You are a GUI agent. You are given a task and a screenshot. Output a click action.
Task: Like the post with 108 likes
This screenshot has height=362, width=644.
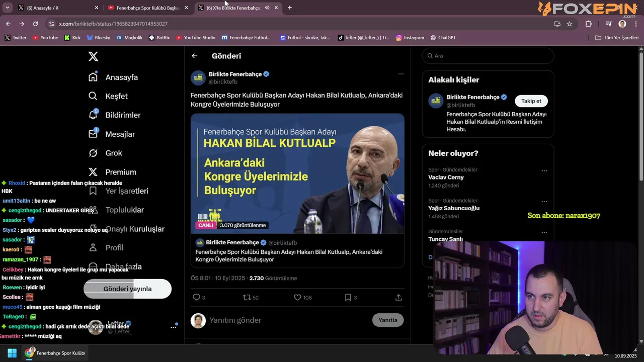click(297, 297)
